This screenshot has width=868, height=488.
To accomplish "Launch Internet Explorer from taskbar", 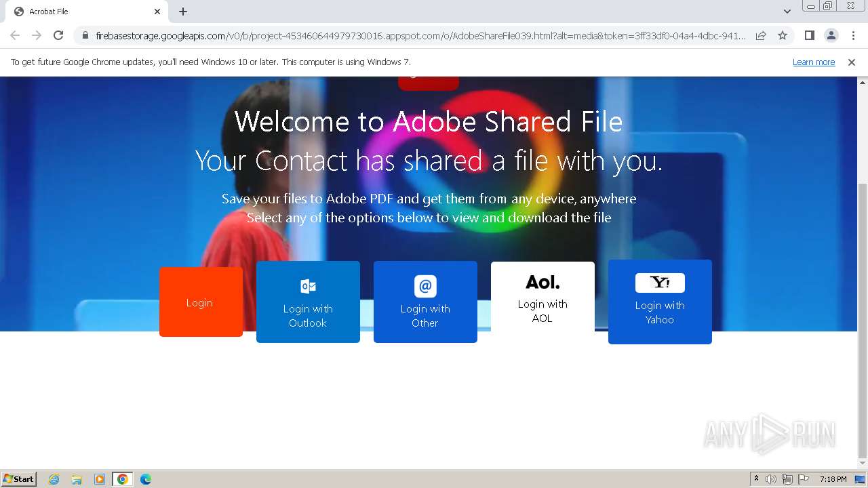I will coord(54,479).
